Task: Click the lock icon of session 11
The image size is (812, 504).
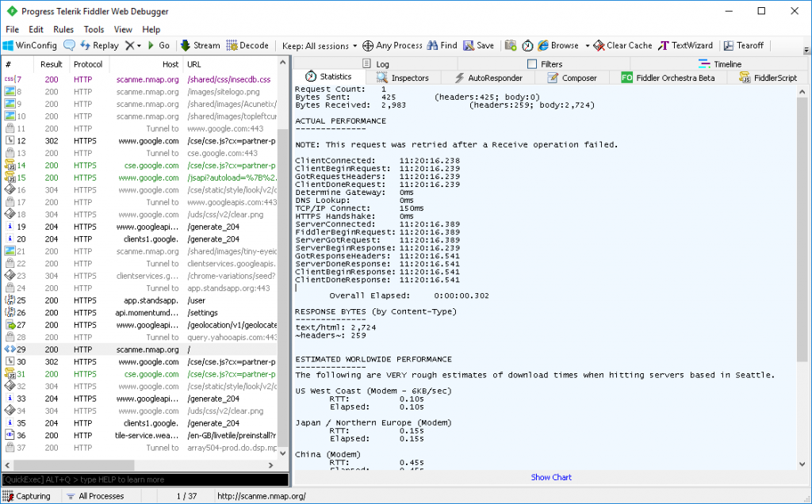Action: pos(10,128)
